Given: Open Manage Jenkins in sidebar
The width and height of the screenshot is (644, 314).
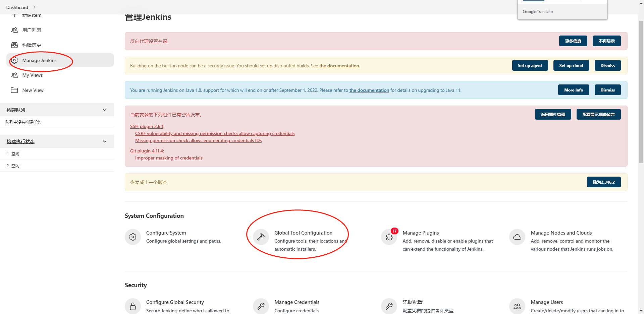Looking at the screenshot, I should (x=39, y=60).
